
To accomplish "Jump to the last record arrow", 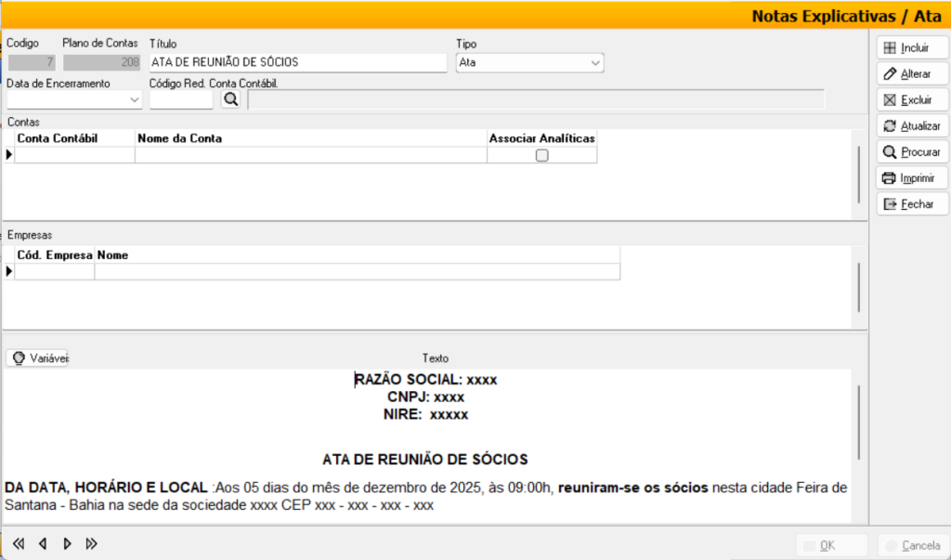I will tap(91, 544).
